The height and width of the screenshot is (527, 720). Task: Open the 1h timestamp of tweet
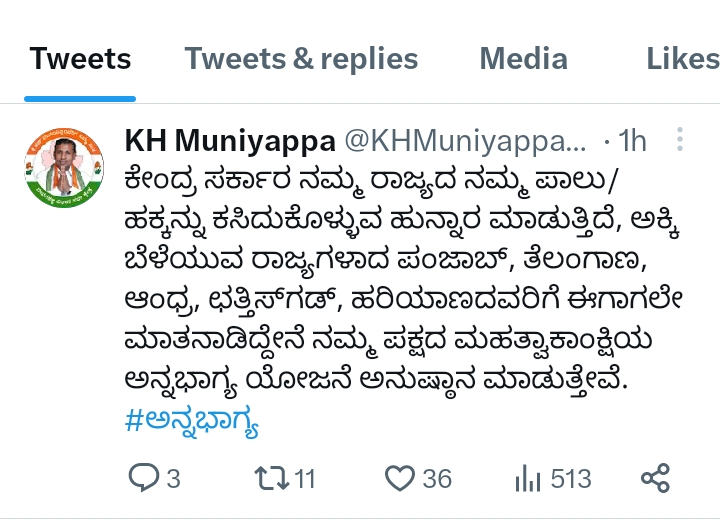(x=632, y=140)
